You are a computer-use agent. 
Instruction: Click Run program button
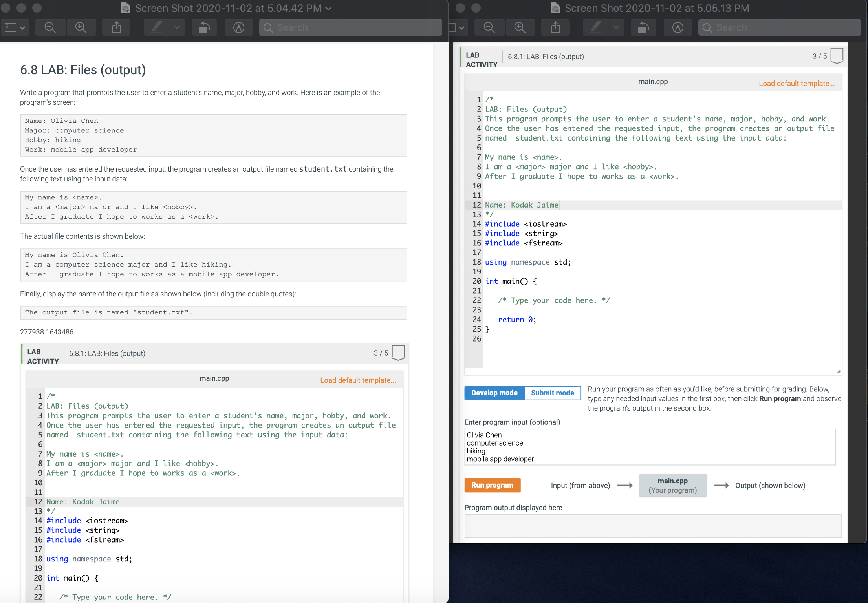(492, 485)
